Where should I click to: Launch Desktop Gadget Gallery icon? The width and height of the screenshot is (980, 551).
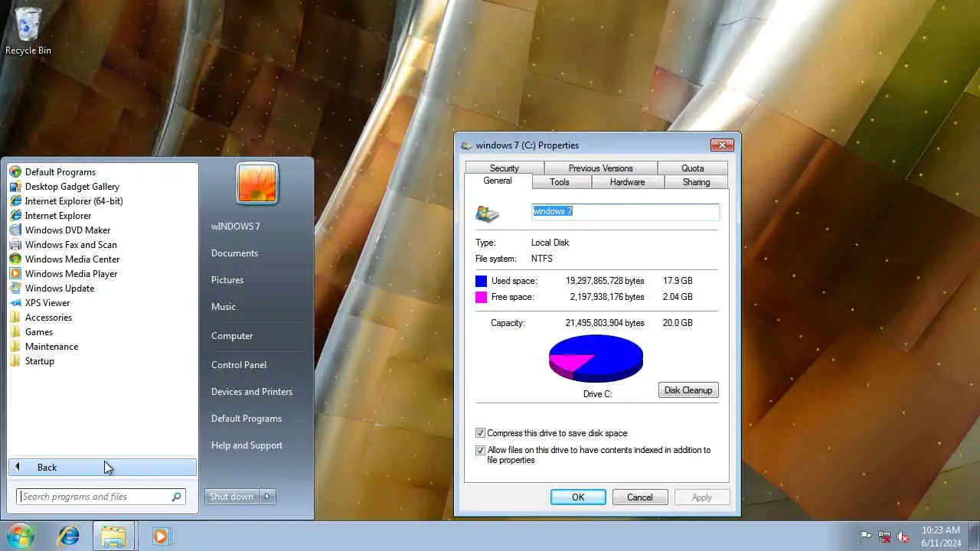(15, 187)
